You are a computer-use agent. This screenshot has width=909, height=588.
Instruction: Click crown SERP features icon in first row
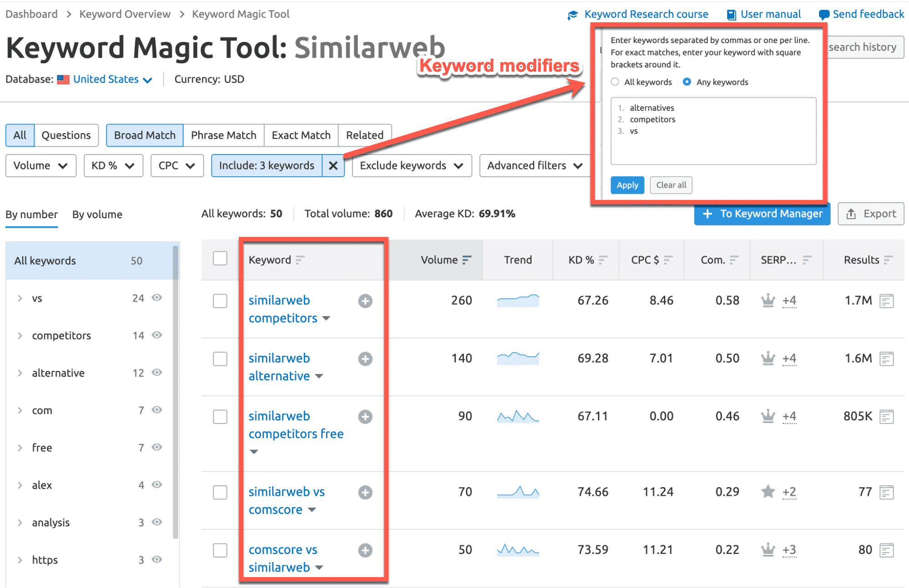point(768,300)
